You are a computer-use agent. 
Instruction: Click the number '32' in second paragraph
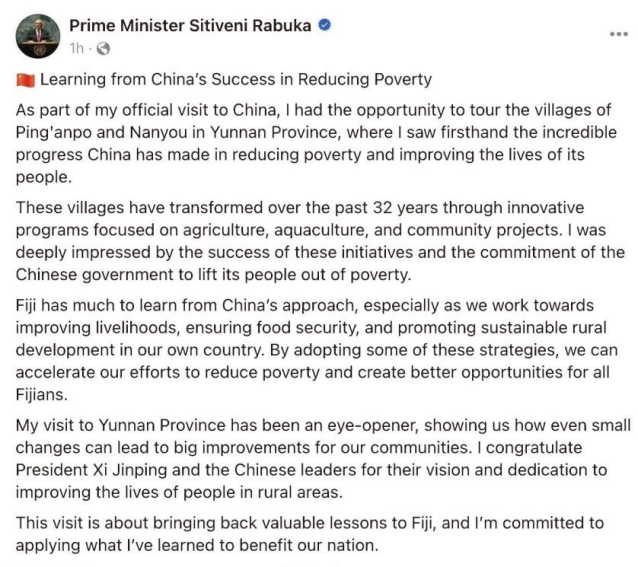(382, 208)
